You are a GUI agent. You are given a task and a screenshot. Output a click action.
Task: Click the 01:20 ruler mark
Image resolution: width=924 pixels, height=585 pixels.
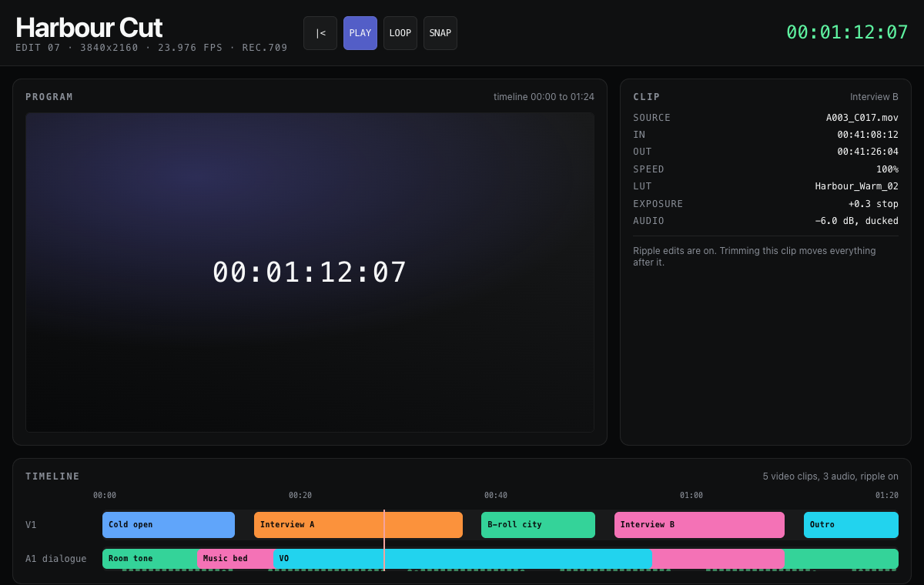pyautogui.click(x=887, y=496)
